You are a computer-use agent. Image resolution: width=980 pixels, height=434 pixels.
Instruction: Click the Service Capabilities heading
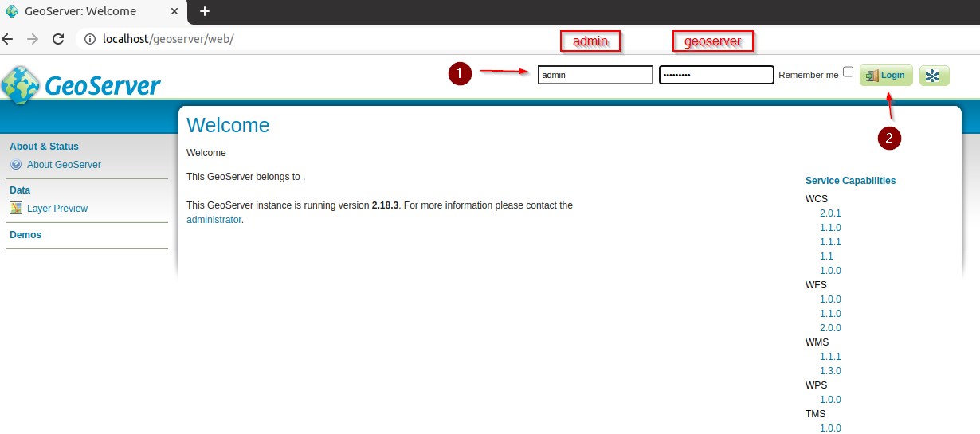[x=850, y=181]
